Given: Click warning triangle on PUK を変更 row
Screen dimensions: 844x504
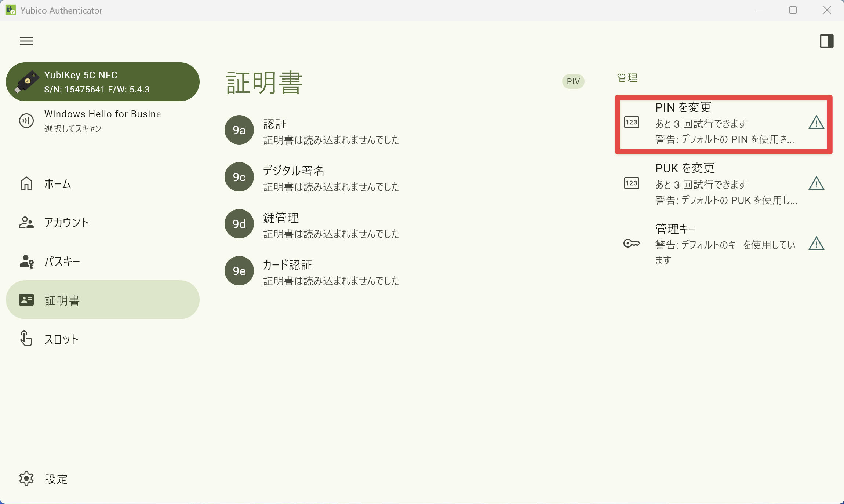Looking at the screenshot, I should [x=816, y=183].
